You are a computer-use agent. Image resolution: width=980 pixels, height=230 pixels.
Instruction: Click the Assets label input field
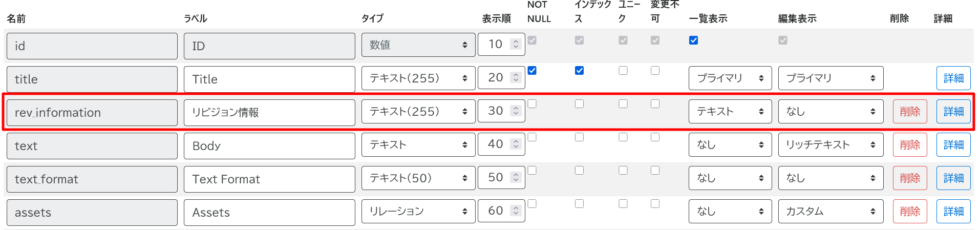click(269, 213)
